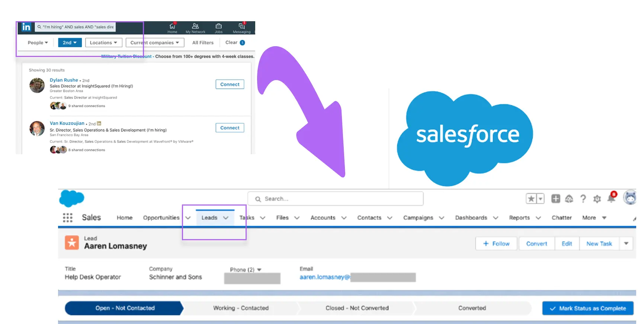The image size is (644, 324).
Task: Open the Setup gear icon
Action: point(597,199)
